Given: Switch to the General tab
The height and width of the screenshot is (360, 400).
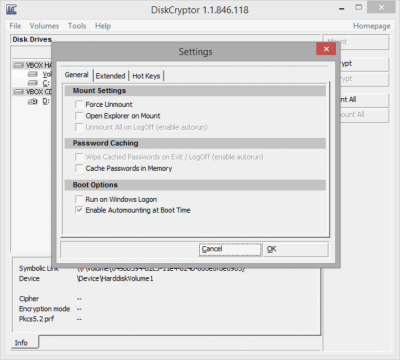Looking at the screenshot, I should pos(77,75).
